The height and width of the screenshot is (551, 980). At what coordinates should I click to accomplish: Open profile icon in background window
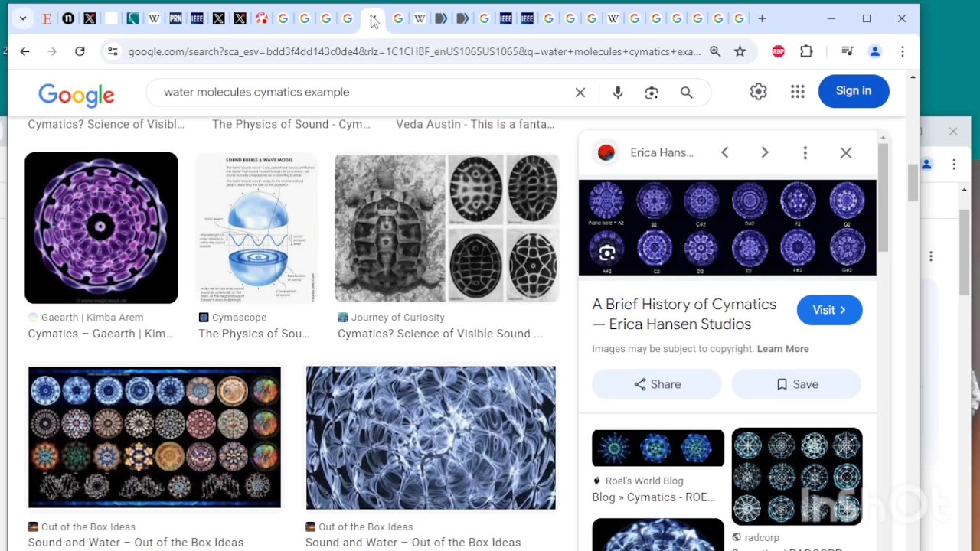pos(926,164)
